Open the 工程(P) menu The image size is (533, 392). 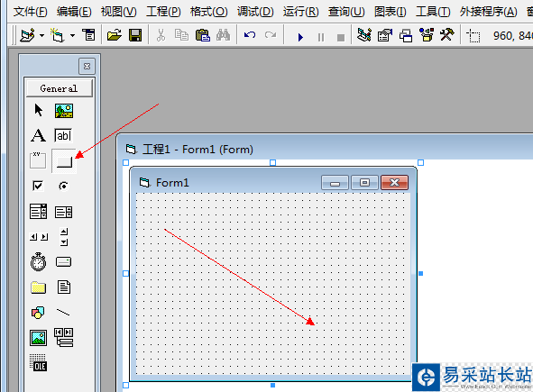tap(163, 12)
